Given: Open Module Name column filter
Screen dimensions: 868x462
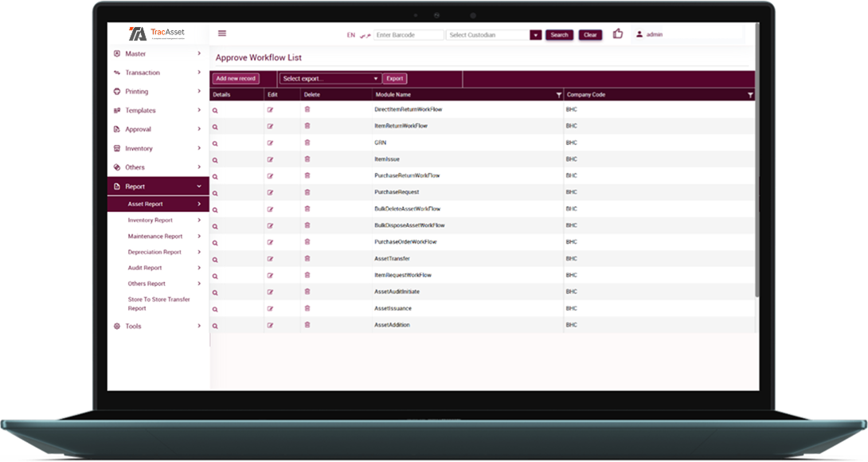Looking at the screenshot, I should tap(558, 95).
